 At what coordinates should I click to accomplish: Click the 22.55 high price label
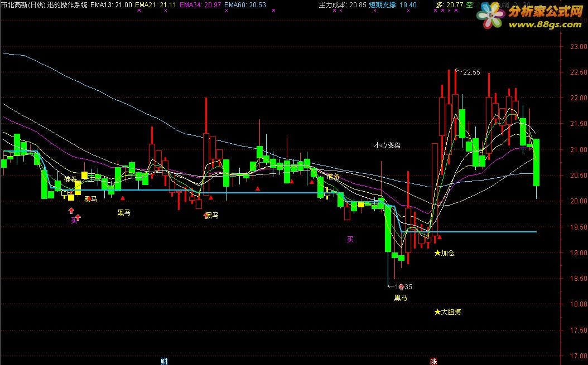coord(471,72)
